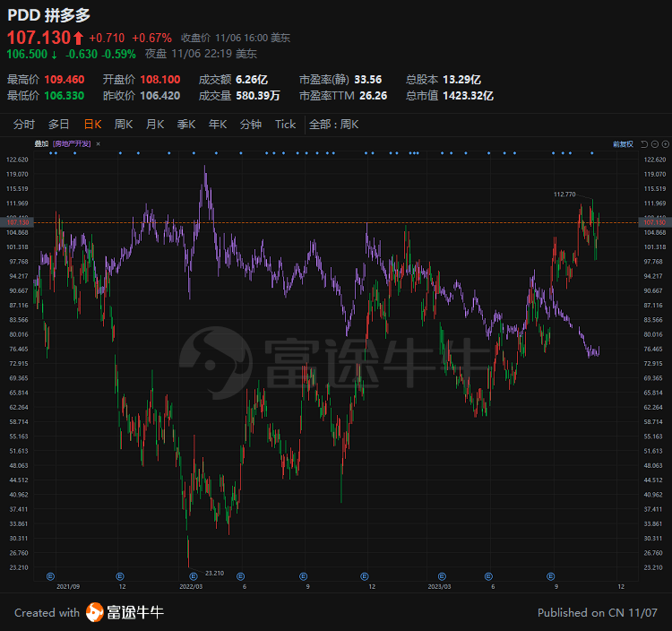The width and height of the screenshot is (672, 631).
Task: Open the 分钟 minute chart tab
Action: (x=251, y=125)
